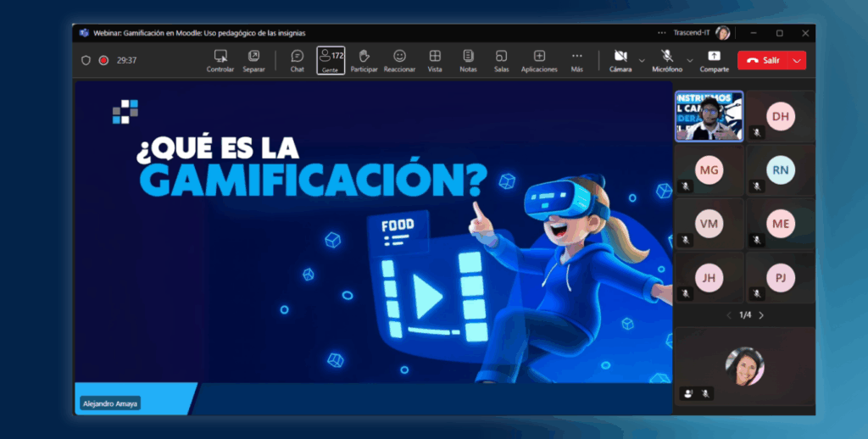Toggle the Cámara on or off
Image resolution: width=868 pixels, height=439 pixels.
tap(620, 59)
